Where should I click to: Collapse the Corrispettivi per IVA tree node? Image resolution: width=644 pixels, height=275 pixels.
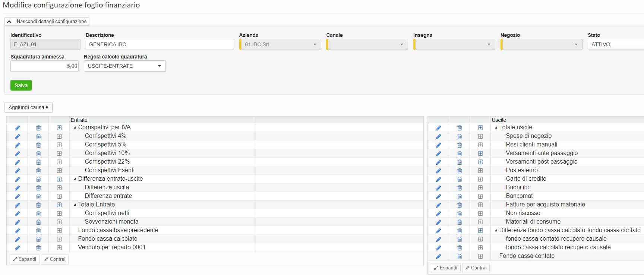click(75, 127)
